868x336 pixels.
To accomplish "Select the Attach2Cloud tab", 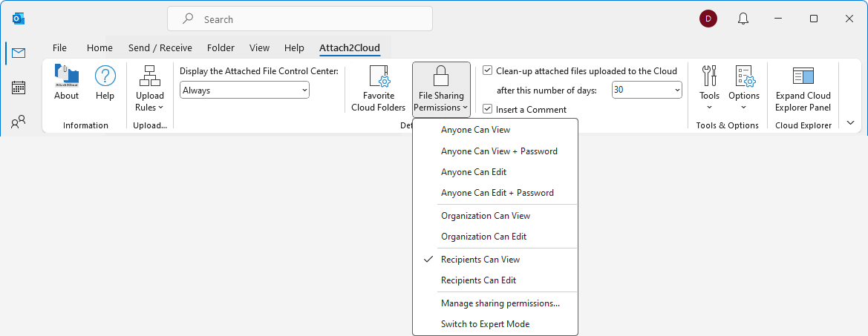I will 349,48.
